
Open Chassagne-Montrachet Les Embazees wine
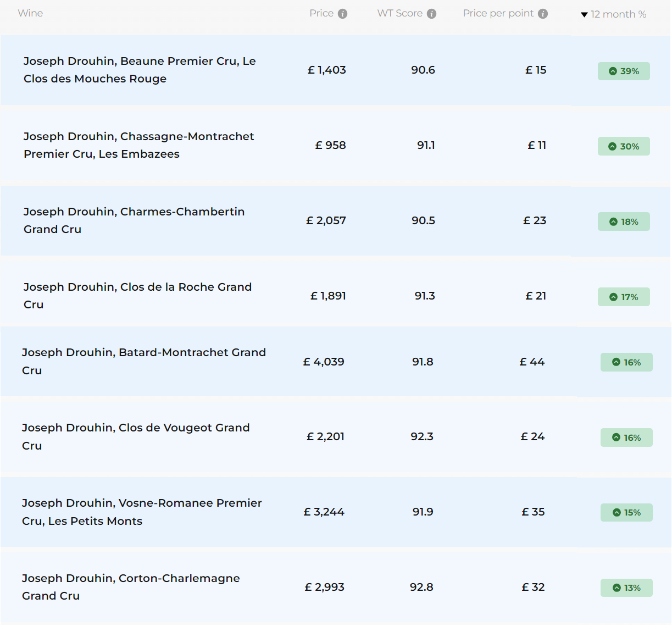pos(138,145)
